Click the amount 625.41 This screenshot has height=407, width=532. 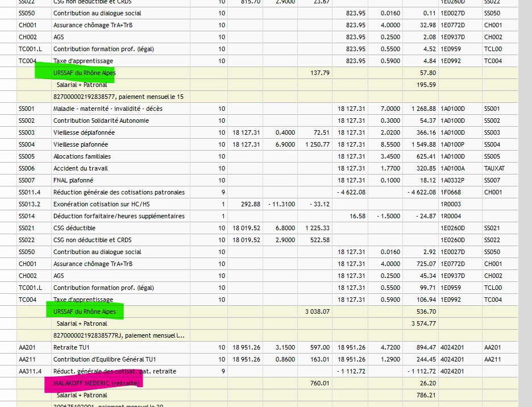coord(426,156)
